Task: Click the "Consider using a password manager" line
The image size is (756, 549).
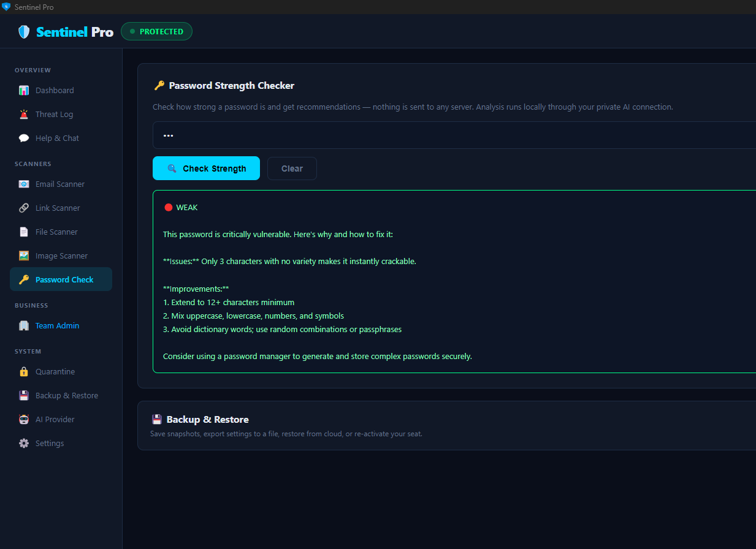Action: coord(318,357)
